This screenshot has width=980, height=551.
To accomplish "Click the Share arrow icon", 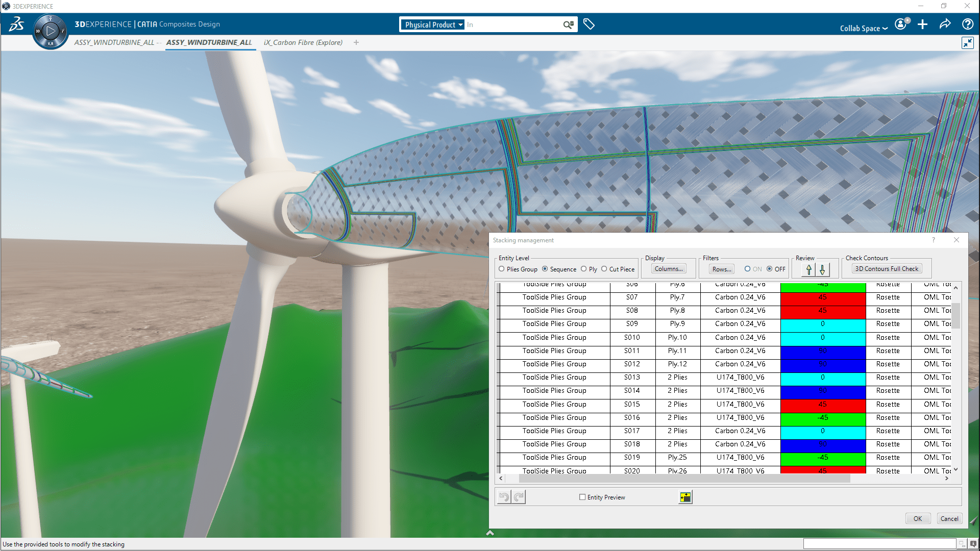I will click(945, 24).
